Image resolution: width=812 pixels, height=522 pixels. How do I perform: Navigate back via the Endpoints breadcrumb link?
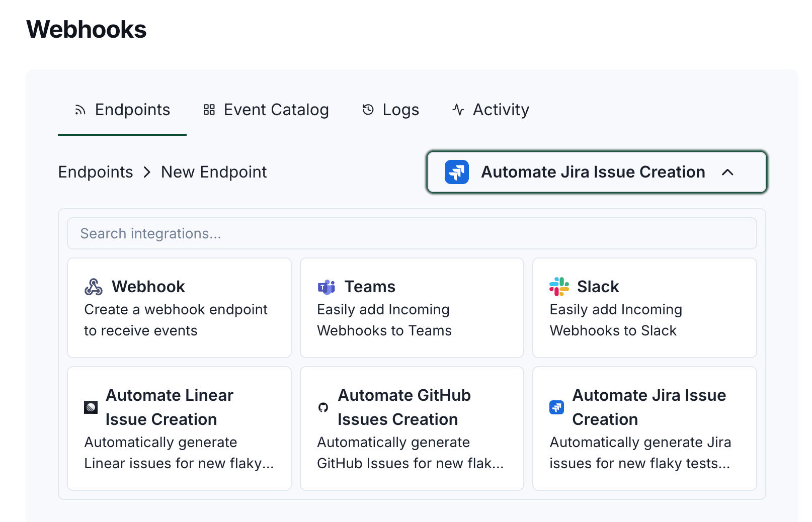pyautogui.click(x=96, y=172)
